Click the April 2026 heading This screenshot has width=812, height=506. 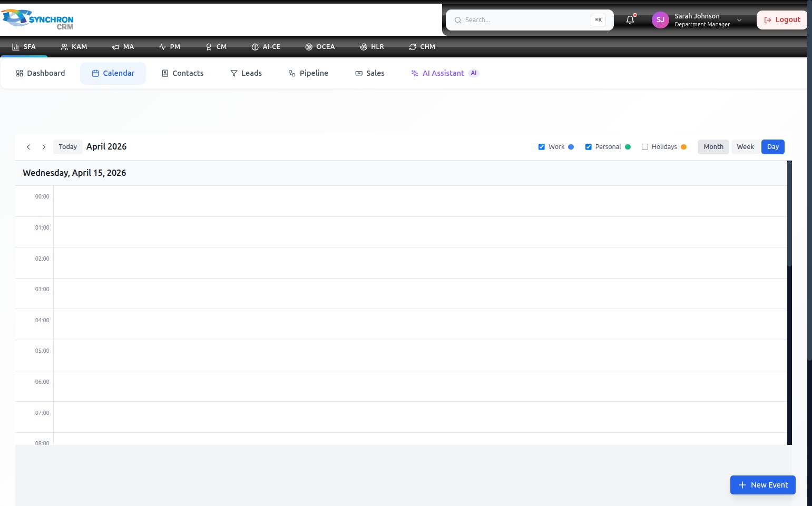[x=106, y=147]
